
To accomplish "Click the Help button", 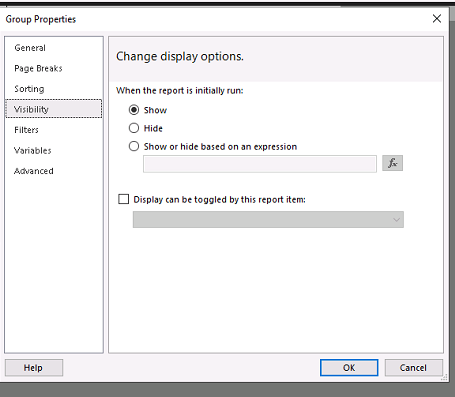I will 34,368.
